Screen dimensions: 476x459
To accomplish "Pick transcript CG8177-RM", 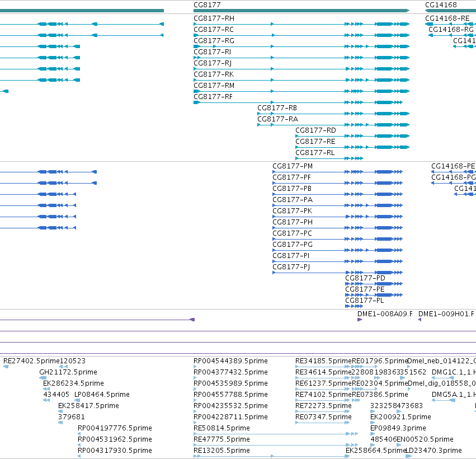I will 214,86.
